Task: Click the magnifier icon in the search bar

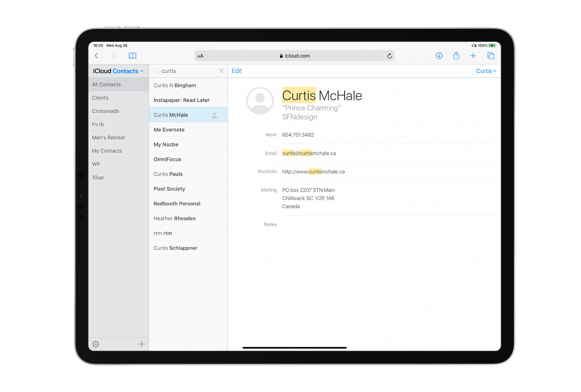Action: pyautogui.click(x=156, y=71)
